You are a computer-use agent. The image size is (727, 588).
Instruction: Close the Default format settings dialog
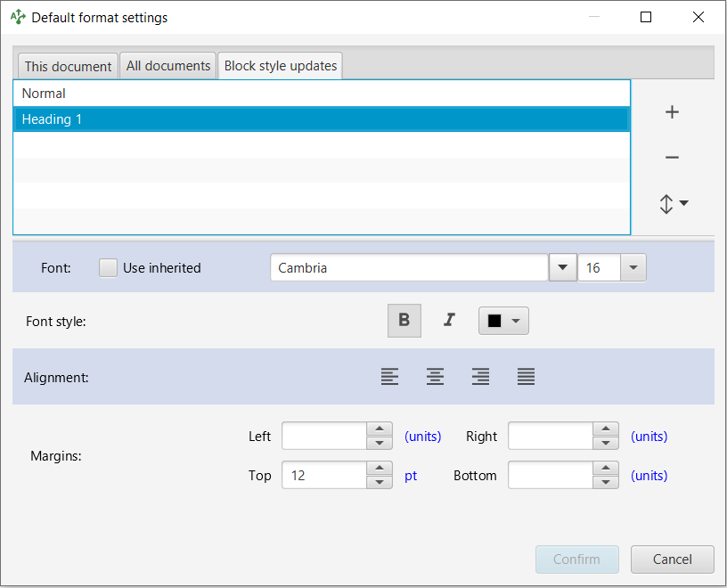tap(698, 17)
